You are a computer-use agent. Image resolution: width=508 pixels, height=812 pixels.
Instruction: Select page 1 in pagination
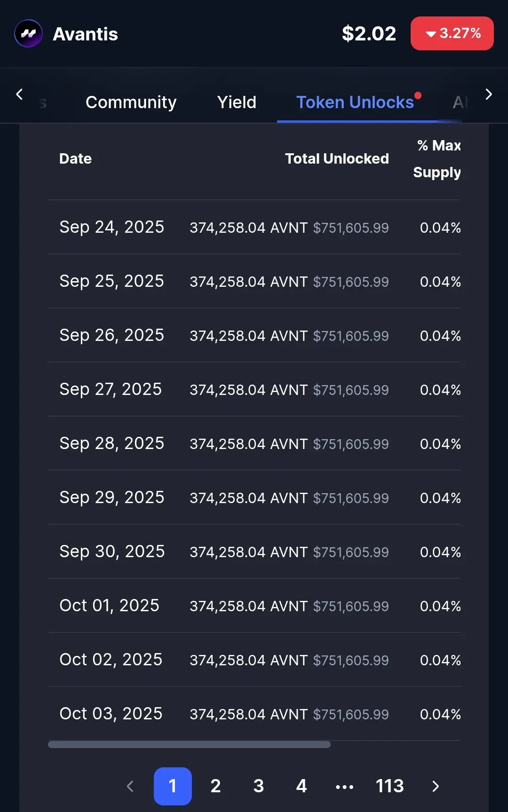[173, 786]
